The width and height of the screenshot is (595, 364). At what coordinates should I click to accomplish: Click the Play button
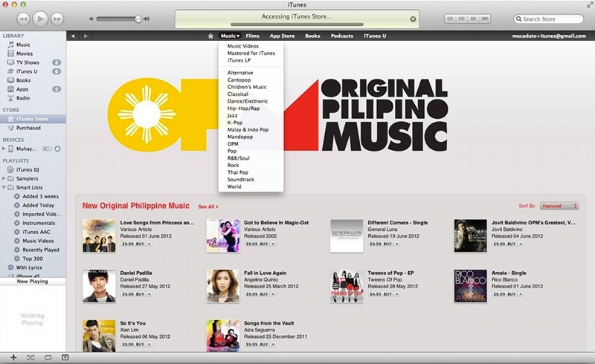[x=40, y=19]
